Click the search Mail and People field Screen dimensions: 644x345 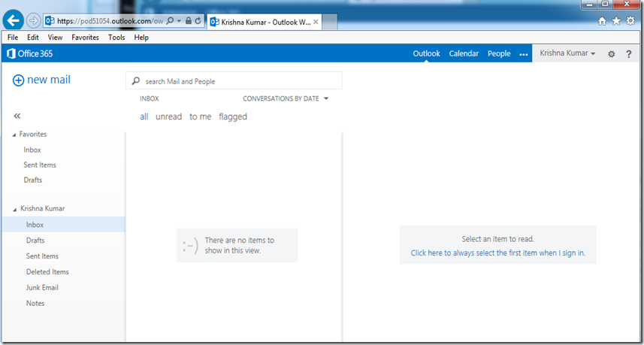234,81
